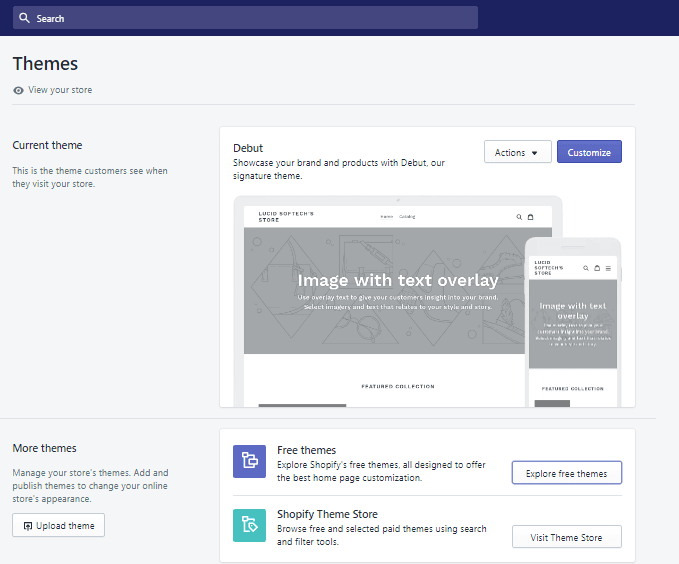Click the Image with text overlay headline
The image size is (679, 564).
tap(398, 280)
